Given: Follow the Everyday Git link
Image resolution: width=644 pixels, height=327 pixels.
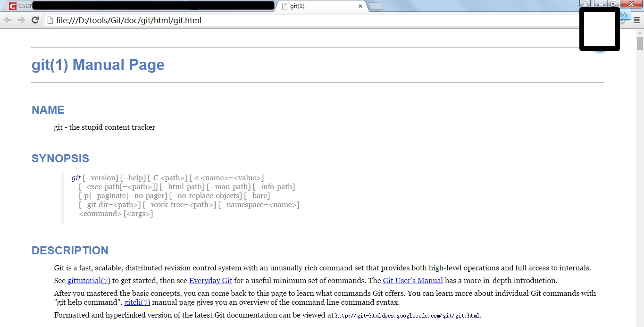Looking at the screenshot, I should (210, 280).
